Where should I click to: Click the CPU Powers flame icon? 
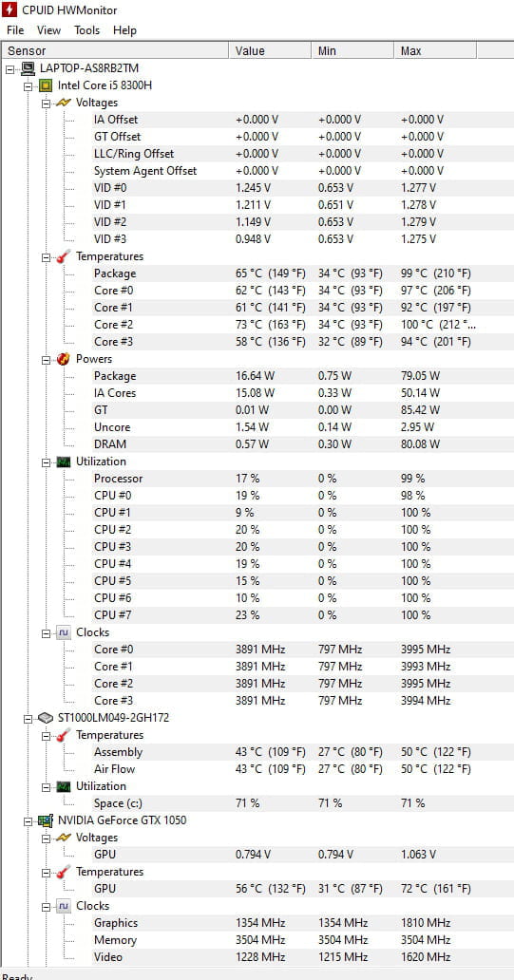tap(63, 359)
